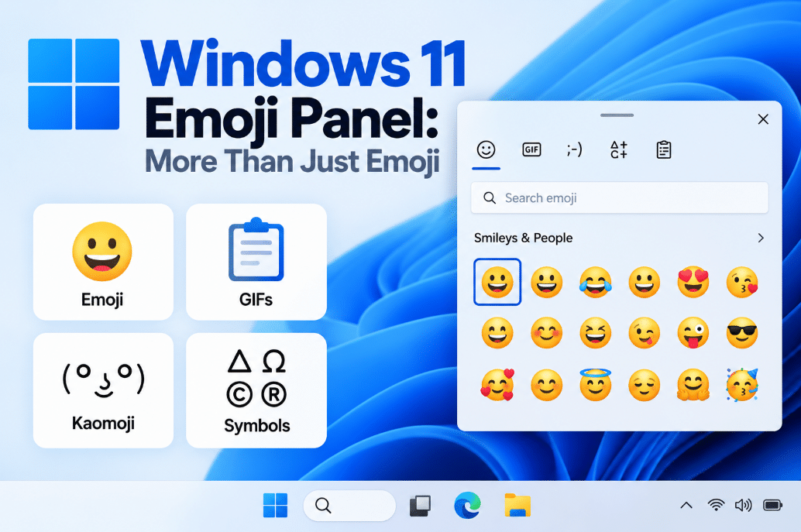Click the volume speaker tray icon
The width and height of the screenshot is (801, 532).
743,506
